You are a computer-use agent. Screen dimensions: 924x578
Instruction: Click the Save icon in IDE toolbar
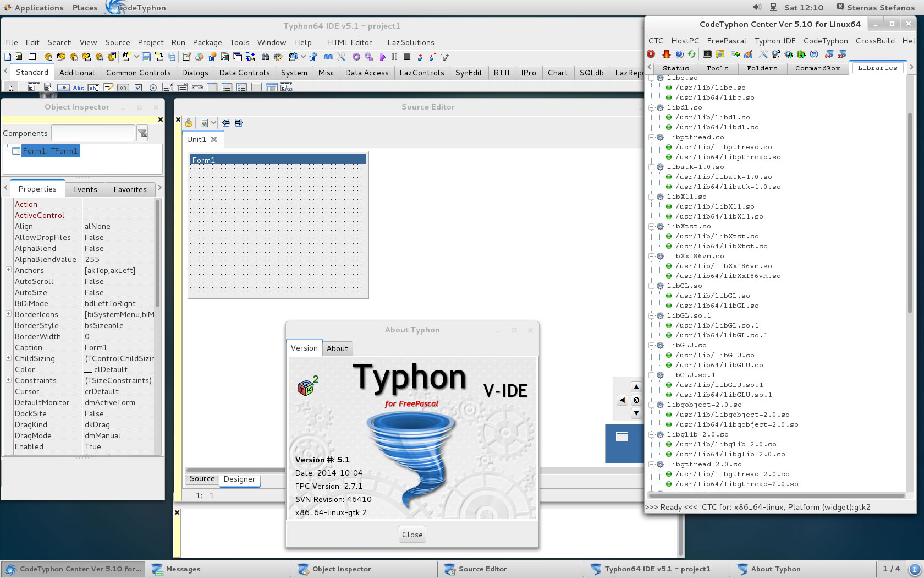click(146, 57)
